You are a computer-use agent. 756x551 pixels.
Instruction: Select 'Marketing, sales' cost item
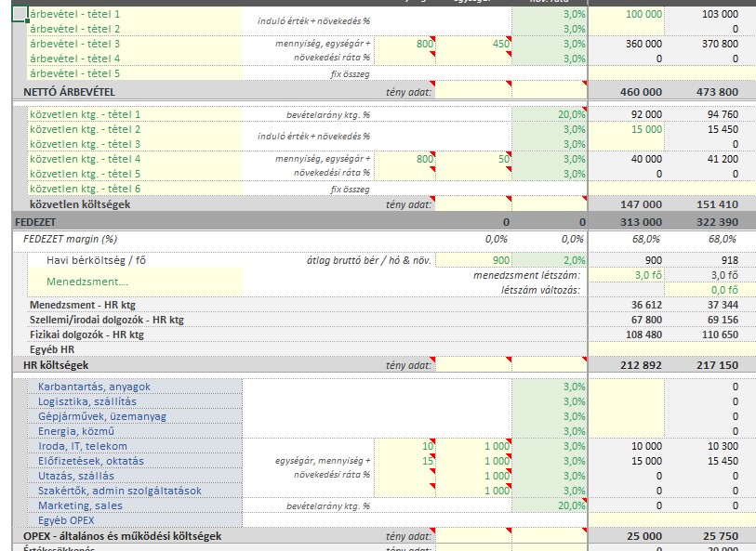click(135, 506)
